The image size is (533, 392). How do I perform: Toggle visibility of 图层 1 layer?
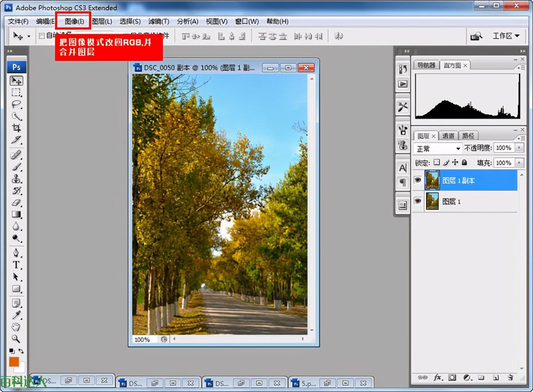click(x=418, y=201)
